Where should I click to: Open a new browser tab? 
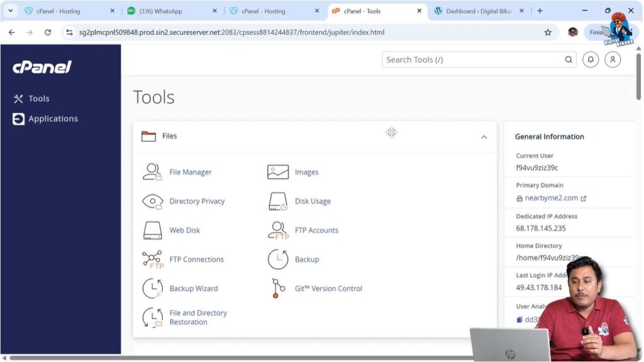tap(540, 11)
